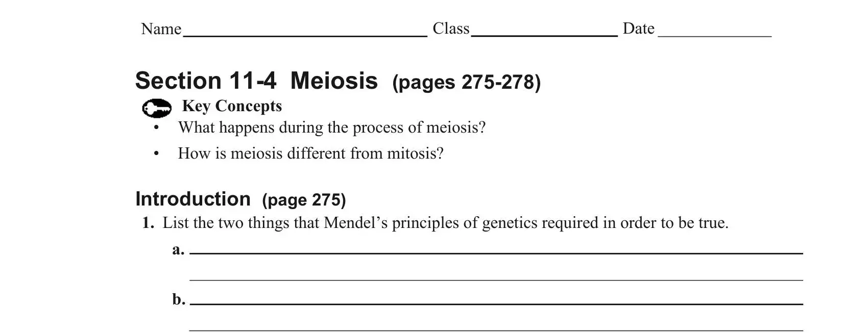Screen dimensions: 868x333
Task: Click the first answer line for b.
Action: coord(496,304)
